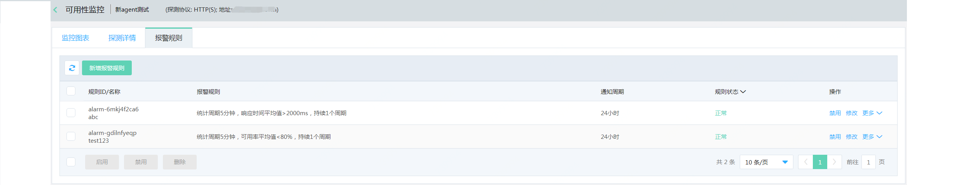Toggle the header select-all checkbox
Image resolution: width=980 pixels, height=185 pixels.
coord(71,91)
